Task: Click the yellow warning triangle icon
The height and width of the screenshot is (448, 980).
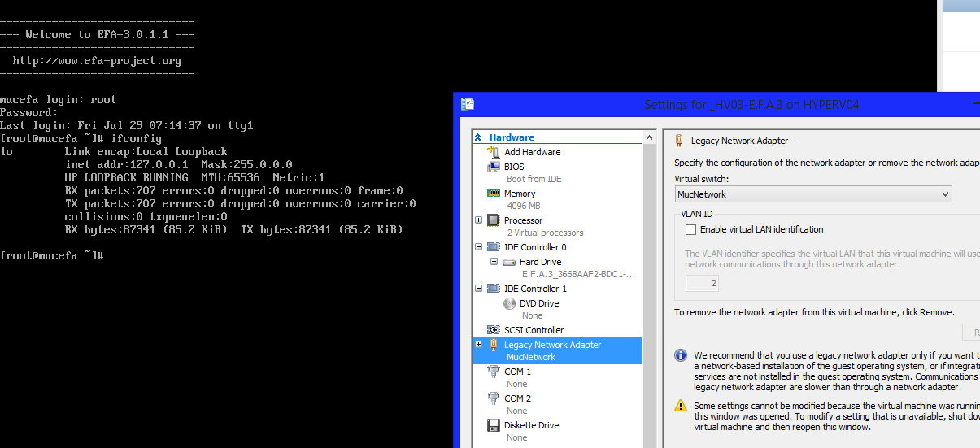Action: [x=681, y=405]
